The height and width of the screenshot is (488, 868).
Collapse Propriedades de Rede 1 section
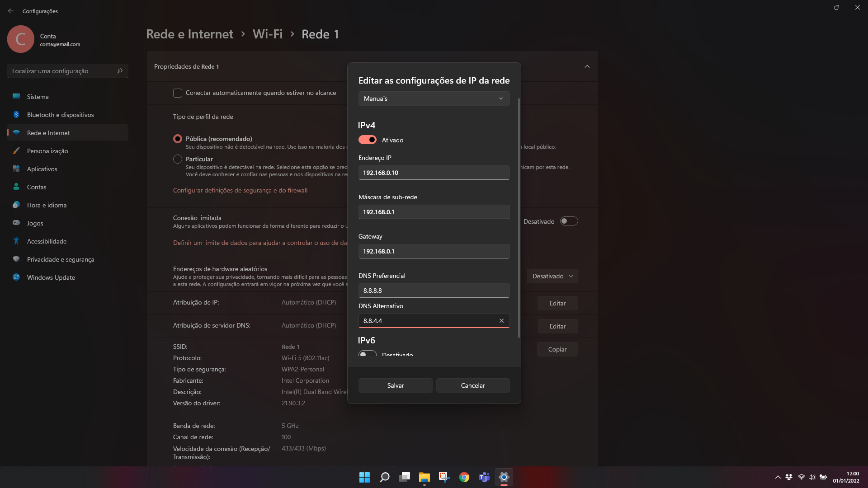(x=587, y=66)
